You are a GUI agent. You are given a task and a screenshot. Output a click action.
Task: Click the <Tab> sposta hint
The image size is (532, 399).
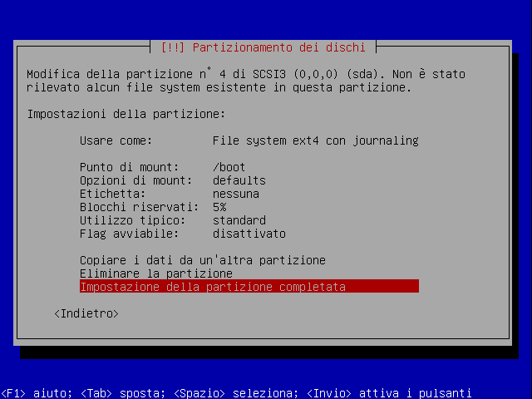(x=114, y=393)
